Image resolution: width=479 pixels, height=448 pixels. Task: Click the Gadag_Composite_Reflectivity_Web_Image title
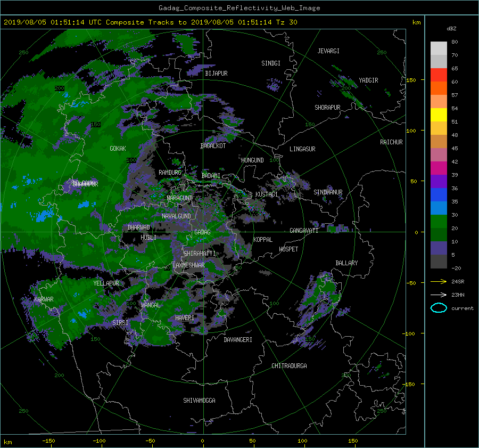tap(239, 8)
